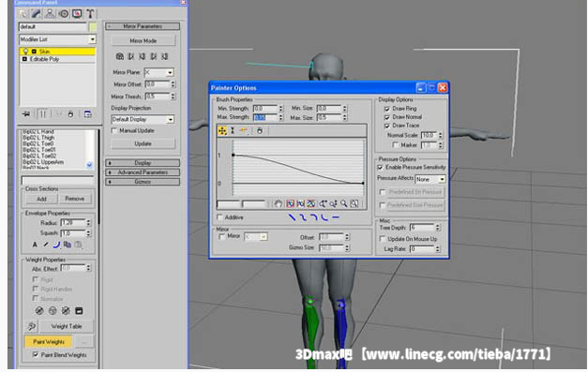Choose the S-shaped falloff preset curve
Image resolution: width=588 pixels, height=372 pixels.
tap(303, 217)
